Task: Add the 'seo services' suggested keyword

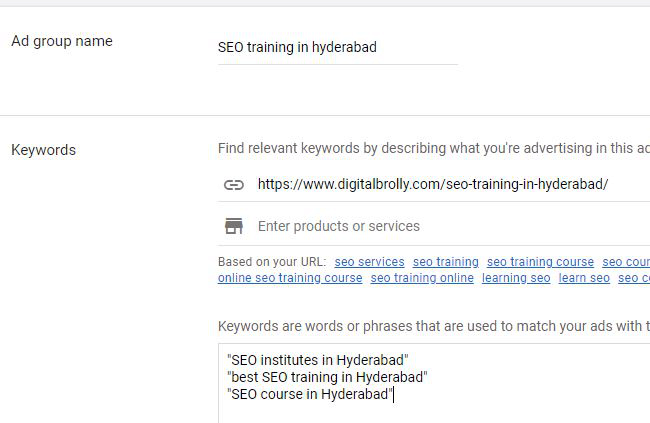Action: click(369, 262)
